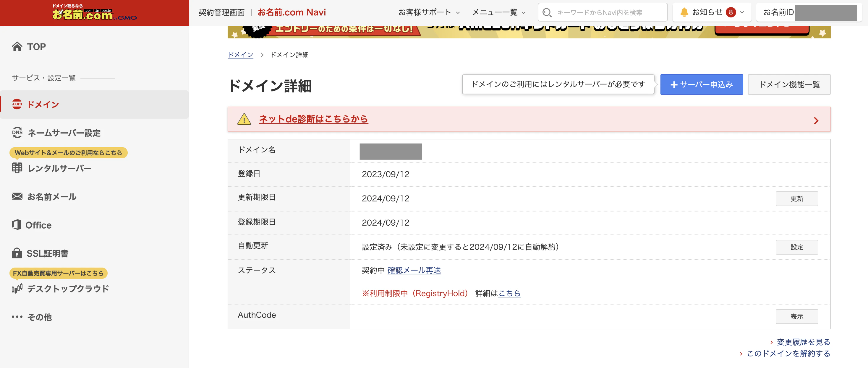Open the メニュー一覧 dropdown menu

(x=498, y=12)
